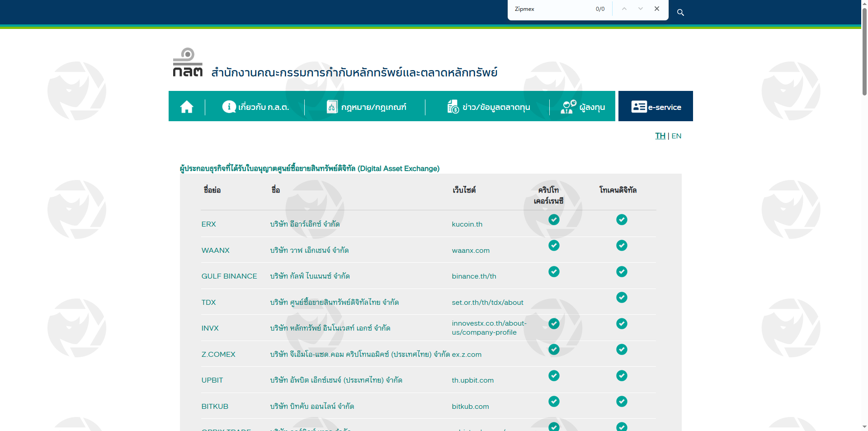Click the magnifier search icon in header
Image resolution: width=868 pixels, height=431 pixels.
tap(680, 13)
